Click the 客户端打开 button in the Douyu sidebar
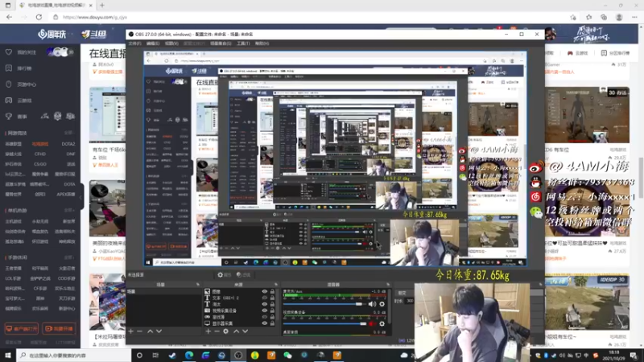 [x=22, y=329]
